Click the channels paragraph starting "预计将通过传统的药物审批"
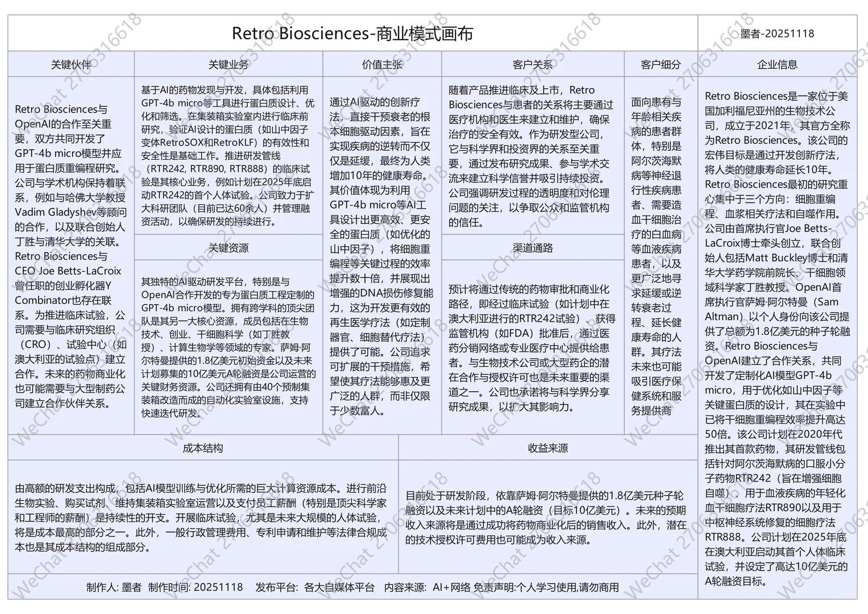This screenshot has width=868, height=614. [x=533, y=348]
